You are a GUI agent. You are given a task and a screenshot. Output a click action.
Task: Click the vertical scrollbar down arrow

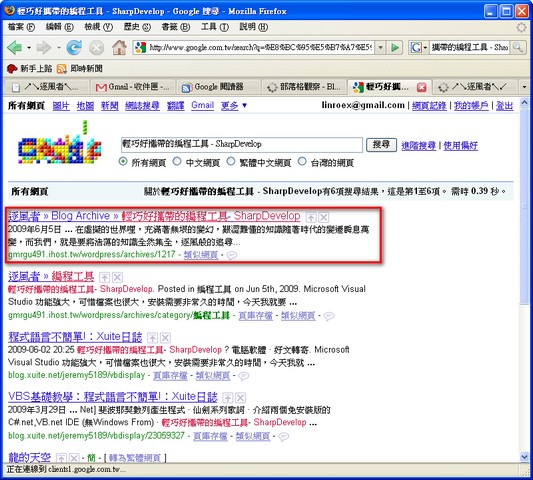pos(524,457)
